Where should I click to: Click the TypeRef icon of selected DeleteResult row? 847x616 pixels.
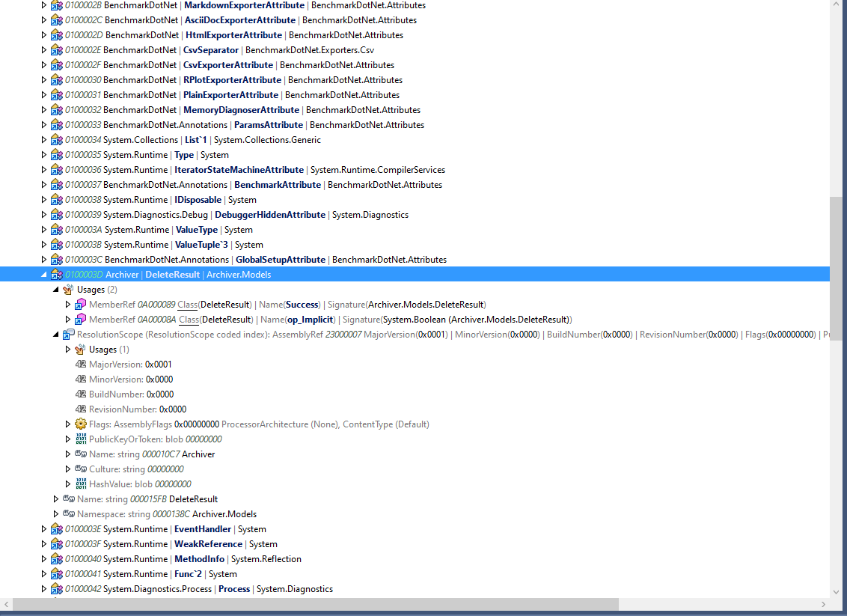pos(56,275)
